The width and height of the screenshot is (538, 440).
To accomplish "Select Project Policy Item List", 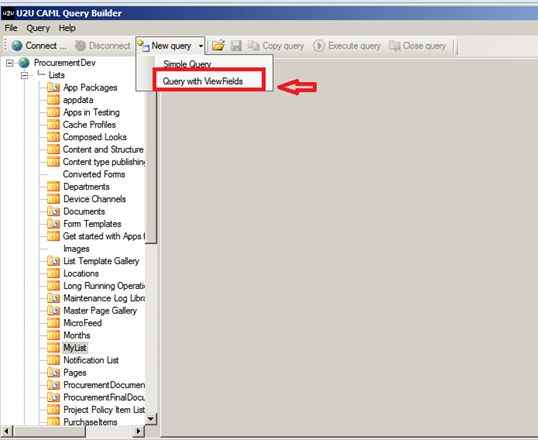I will click(x=104, y=410).
